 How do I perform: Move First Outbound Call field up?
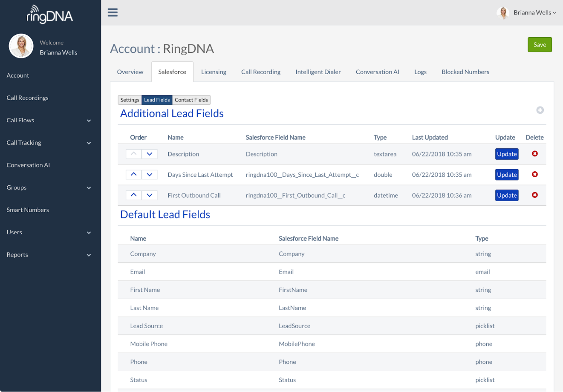click(x=133, y=195)
